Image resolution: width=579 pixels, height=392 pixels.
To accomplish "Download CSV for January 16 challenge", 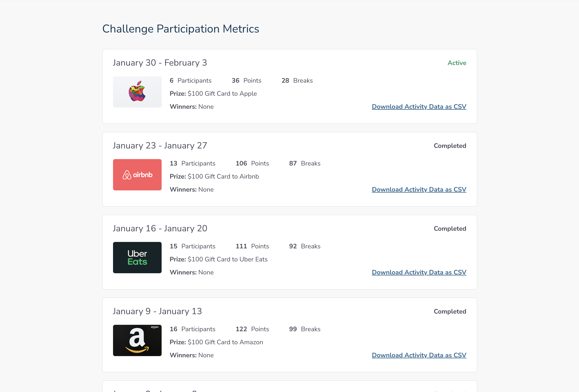I will point(419,272).
